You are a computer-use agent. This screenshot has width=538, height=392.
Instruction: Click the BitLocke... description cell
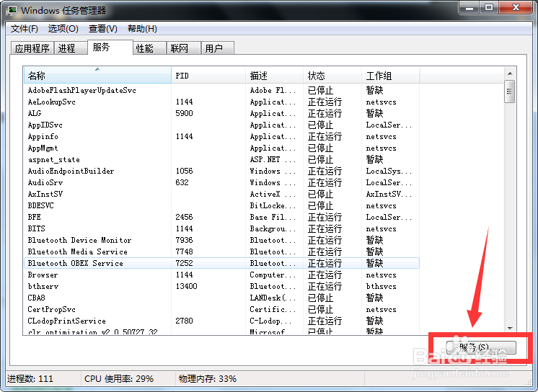pos(273,205)
